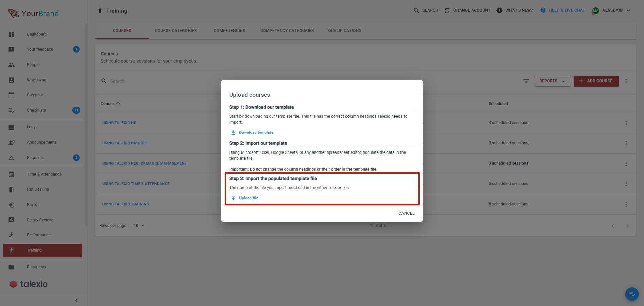Click the Dashboard icon in sidebar
Viewport: 644px width, 306px height.
click(11, 34)
